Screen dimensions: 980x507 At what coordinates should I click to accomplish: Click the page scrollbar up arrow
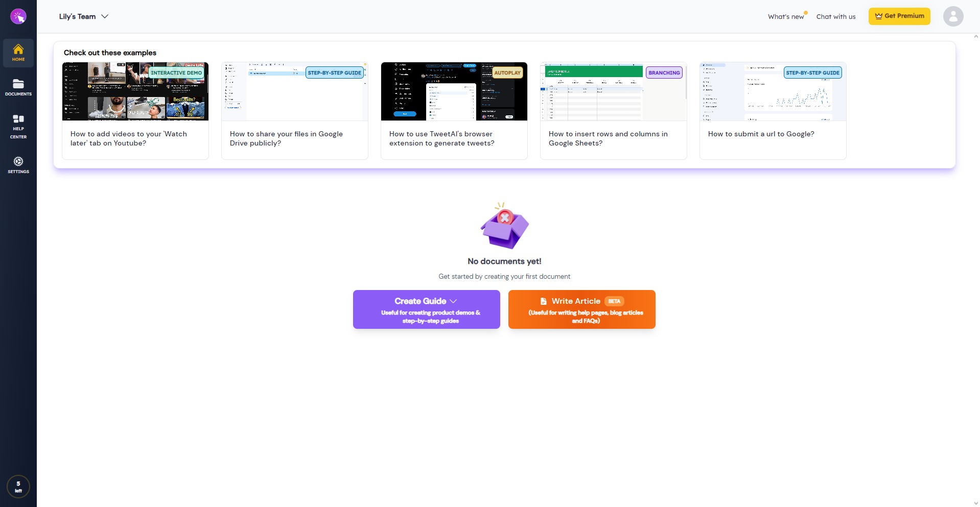(x=976, y=37)
